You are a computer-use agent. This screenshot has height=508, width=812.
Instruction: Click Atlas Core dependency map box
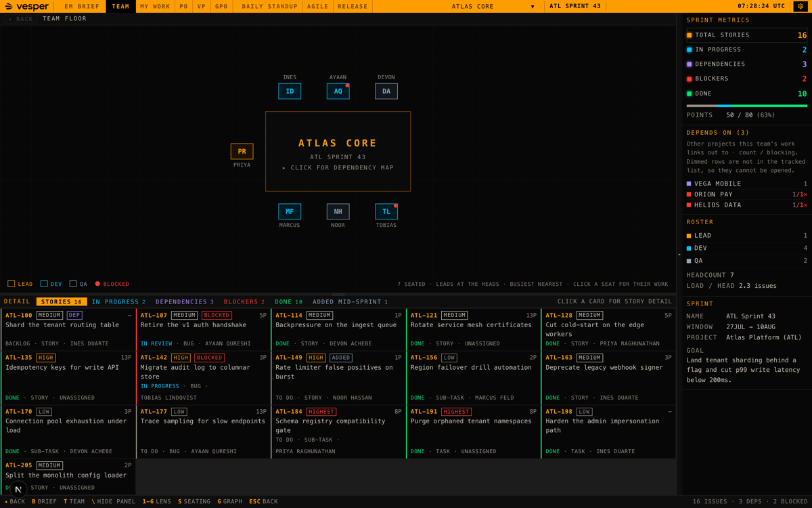click(x=338, y=152)
